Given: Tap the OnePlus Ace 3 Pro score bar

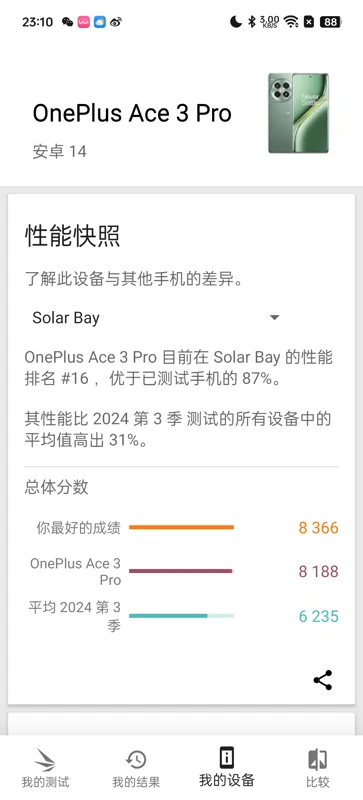Looking at the screenshot, I should tap(181, 571).
